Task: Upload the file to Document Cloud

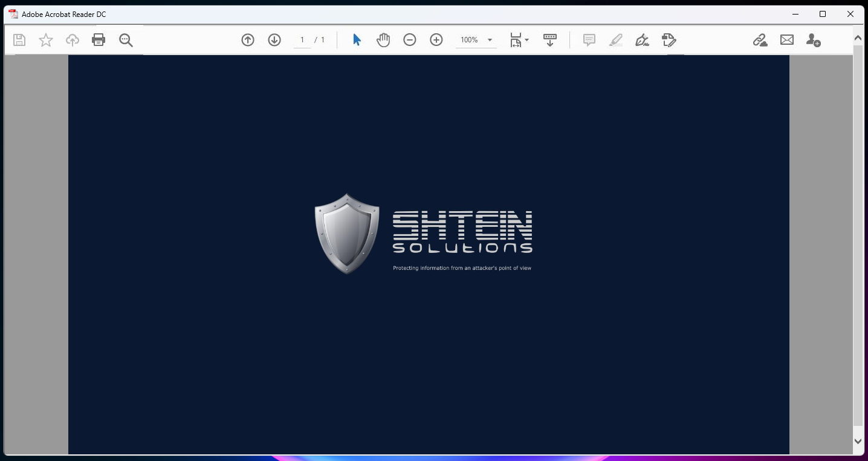Action: pyautogui.click(x=73, y=40)
